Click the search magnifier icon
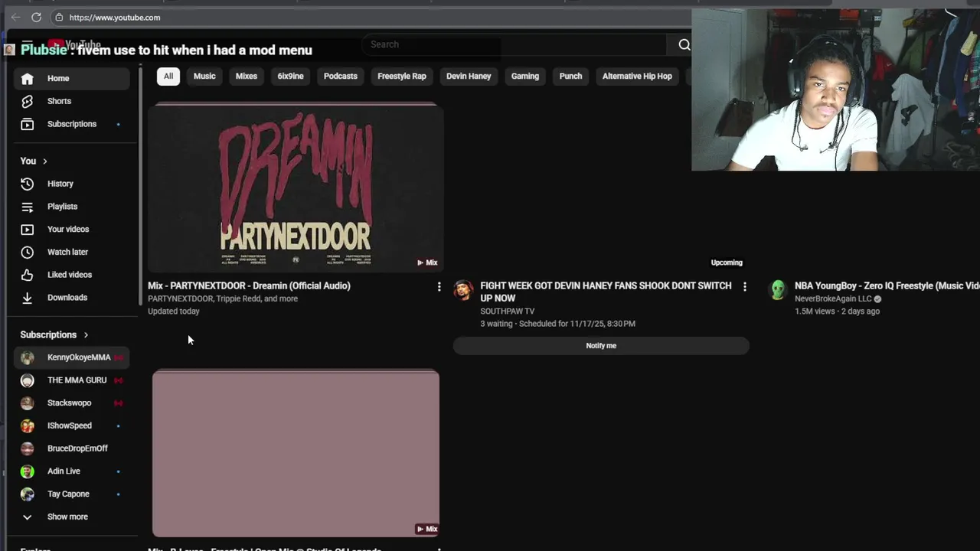The image size is (980, 551). click(684, 44)
